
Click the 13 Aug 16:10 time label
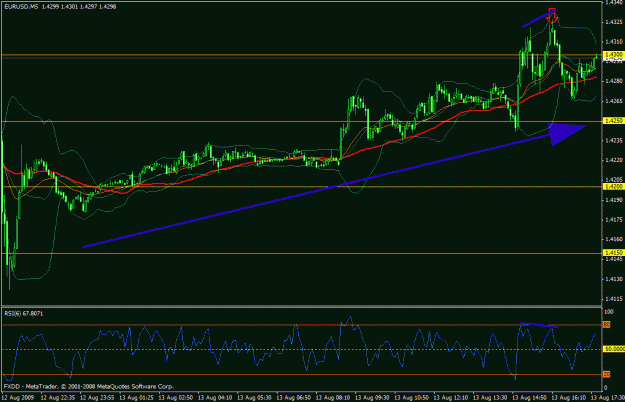tap(569, 398)
